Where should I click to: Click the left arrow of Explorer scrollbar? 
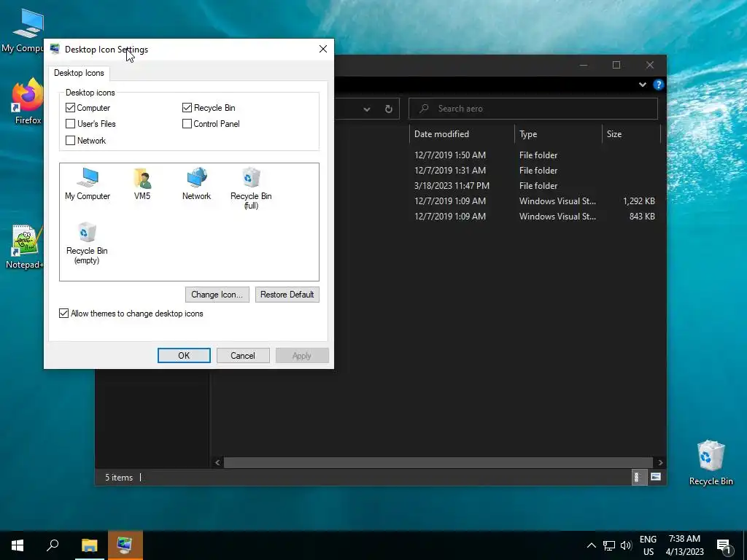coord(217,463)
